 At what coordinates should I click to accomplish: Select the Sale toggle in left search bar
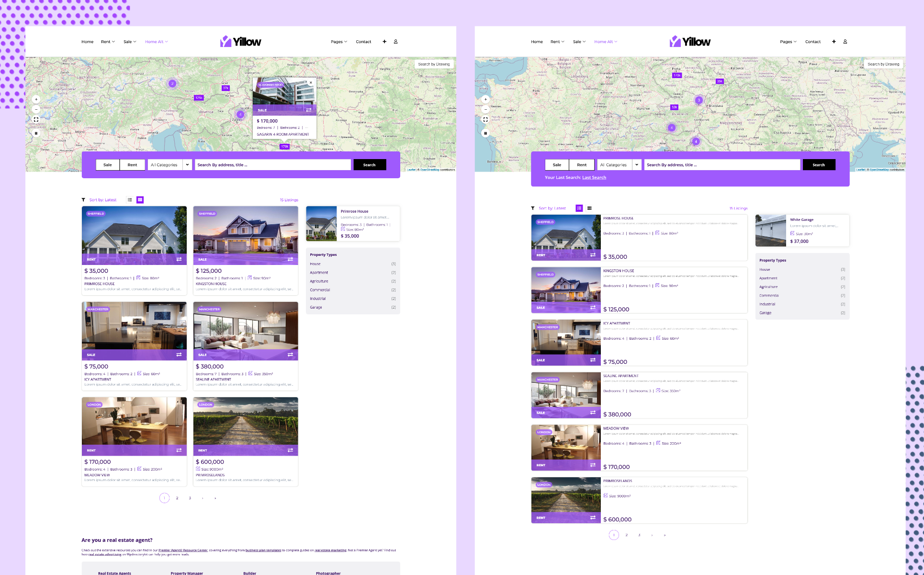click(108, 165)
